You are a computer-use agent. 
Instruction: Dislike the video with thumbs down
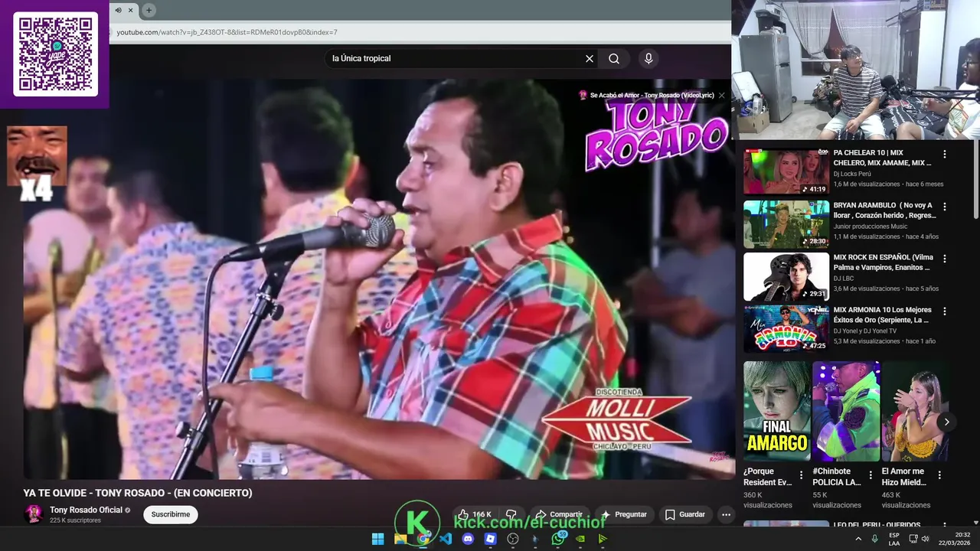tap(511, 514)
